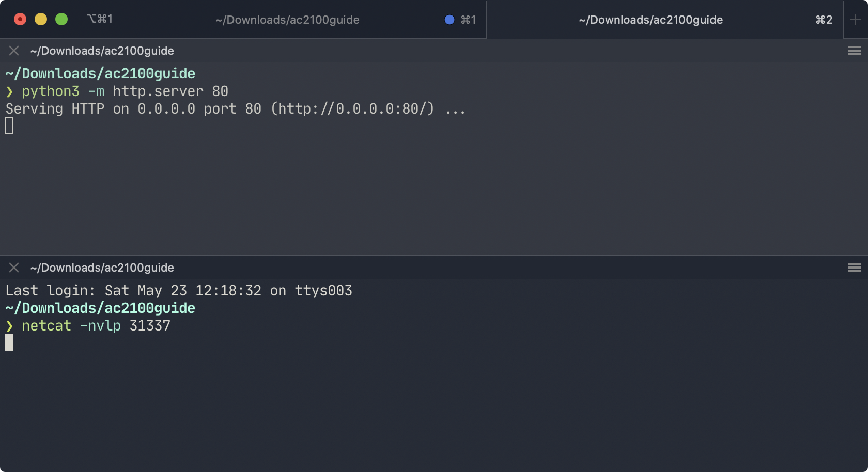The height and width of the screenshot is (472, 868).
Task: Click the 'Last login: Sat May 23' line
Action: pos(179,291)
